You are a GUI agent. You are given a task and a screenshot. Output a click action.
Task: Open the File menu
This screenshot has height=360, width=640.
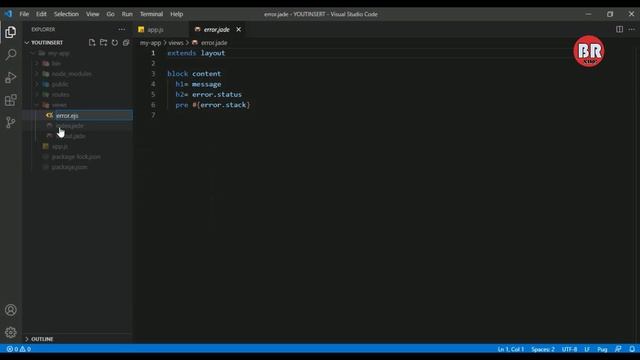(x=24, y=14)
